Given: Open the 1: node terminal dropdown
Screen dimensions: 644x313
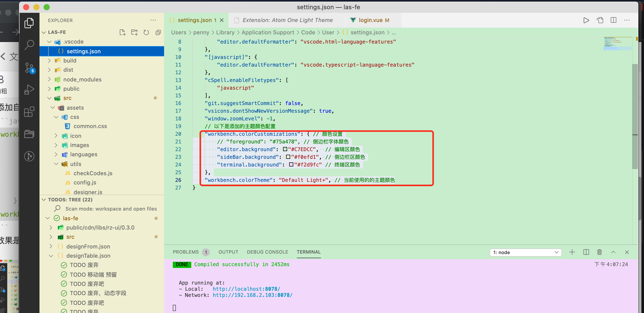Looking at the screenshot, I should 526,252.
